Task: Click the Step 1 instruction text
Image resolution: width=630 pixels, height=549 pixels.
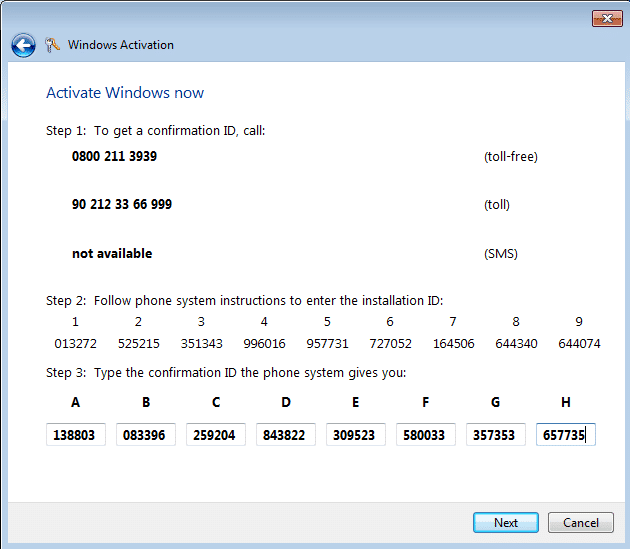Action: pos(155,131)
